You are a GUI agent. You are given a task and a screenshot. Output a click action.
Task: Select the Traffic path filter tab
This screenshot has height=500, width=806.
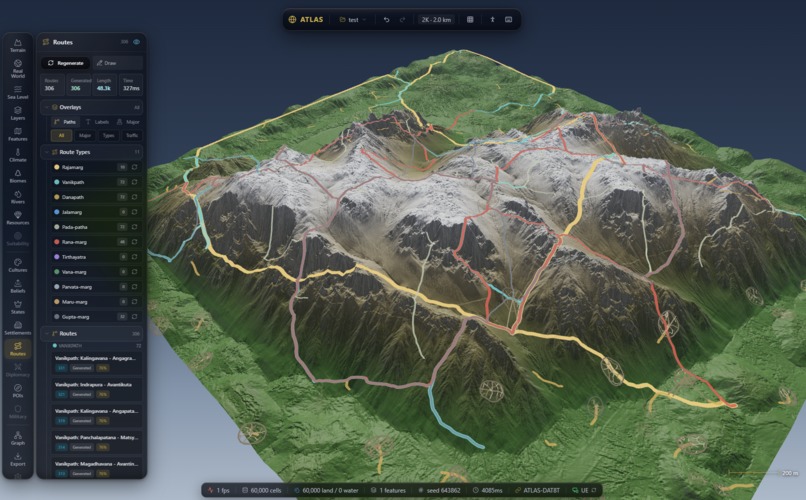click(x=132, y=136)
